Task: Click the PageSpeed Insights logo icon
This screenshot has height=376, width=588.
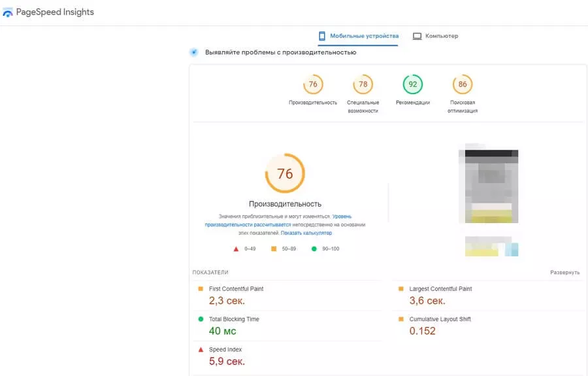Action: click(8, 12)
